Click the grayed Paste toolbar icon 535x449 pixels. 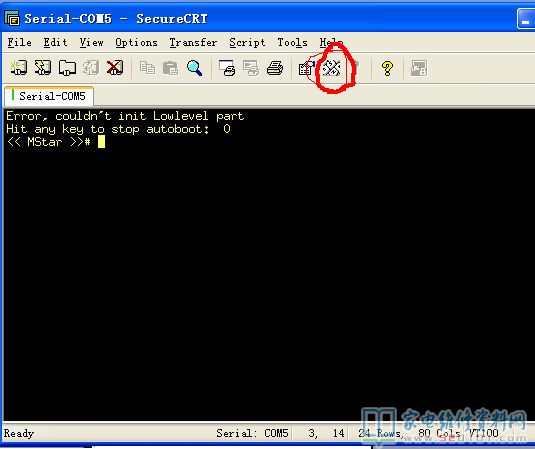[x=171, y=68]
